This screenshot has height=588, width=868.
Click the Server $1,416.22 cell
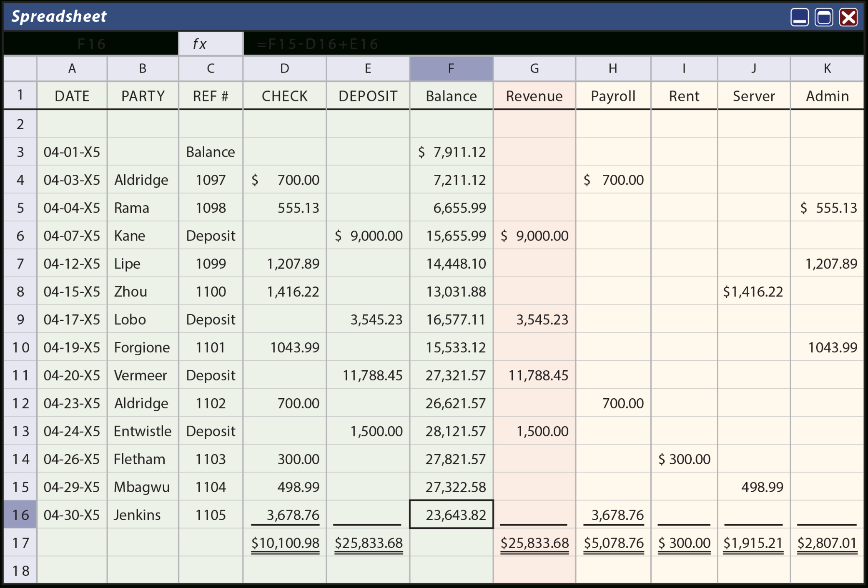[x=753, y=291]
